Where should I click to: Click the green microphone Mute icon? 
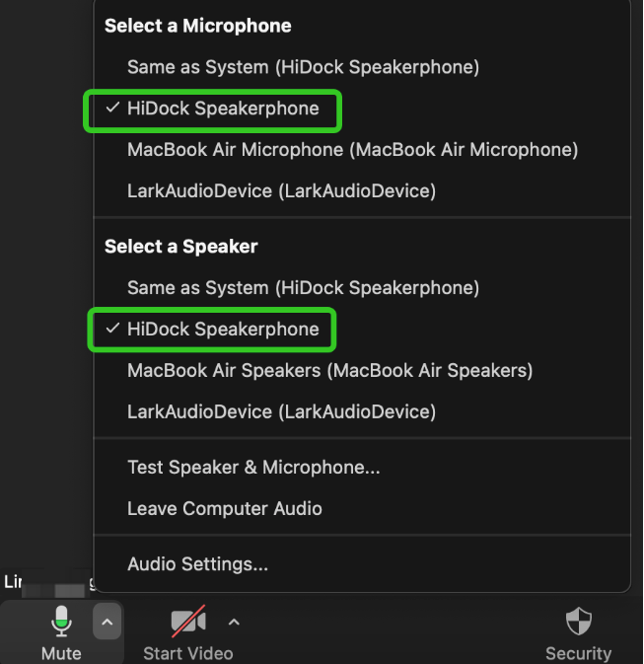61,622
